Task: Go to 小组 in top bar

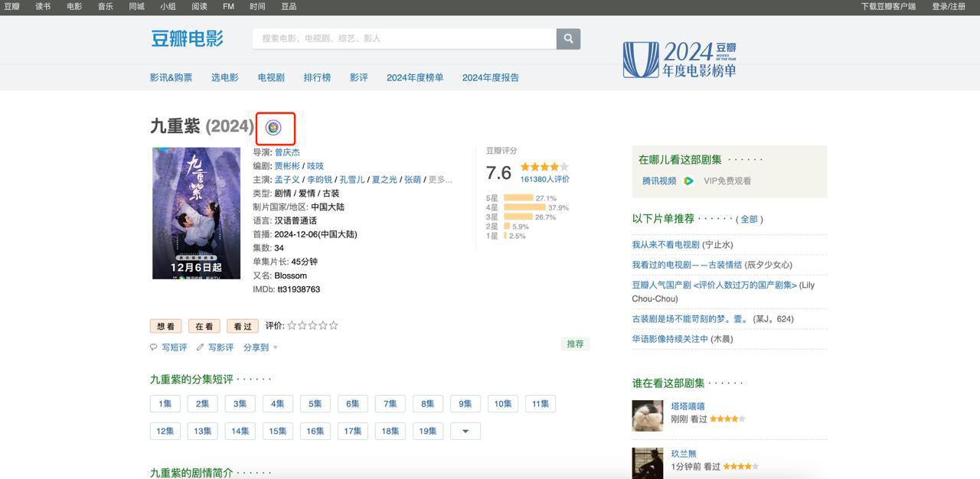Action: (x=168, y=6)
